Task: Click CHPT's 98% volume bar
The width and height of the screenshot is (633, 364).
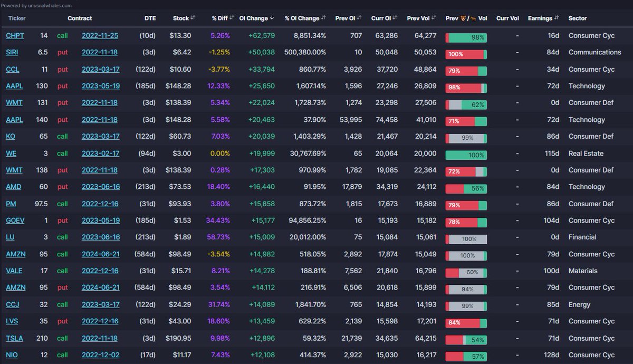Action: pos(466,37)
